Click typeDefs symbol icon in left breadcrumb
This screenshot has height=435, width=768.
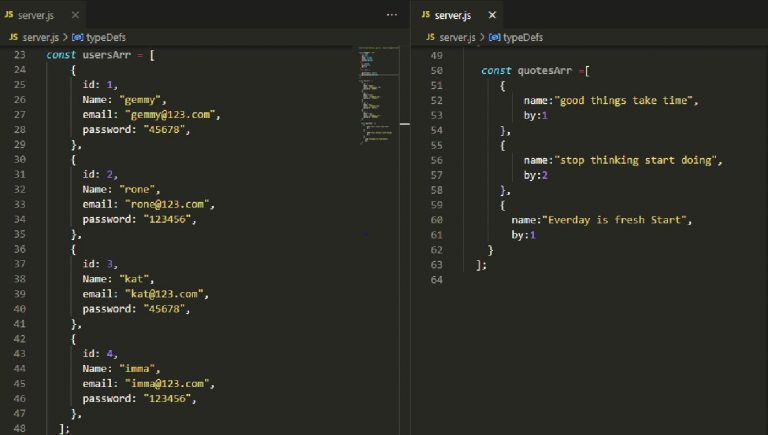(x=78, y=37)
